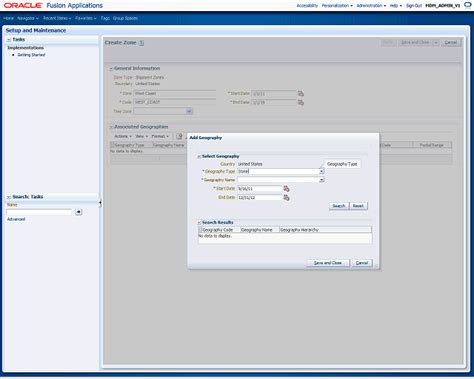This screenshot has width=474, height=379.
Task: Collapse the Search Results section
Action: [199, 222]
